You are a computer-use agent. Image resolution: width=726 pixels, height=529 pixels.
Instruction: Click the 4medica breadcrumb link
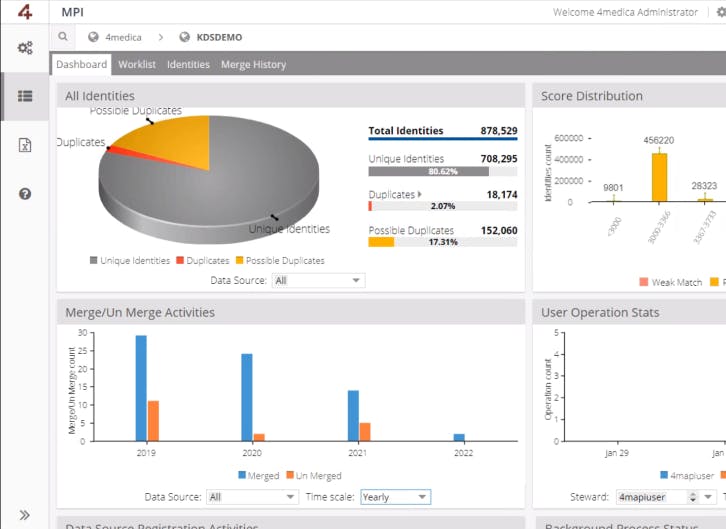123,37
